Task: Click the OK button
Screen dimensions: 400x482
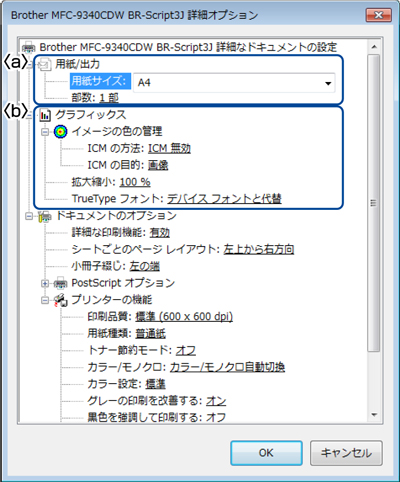Action: tap(266, 453)
